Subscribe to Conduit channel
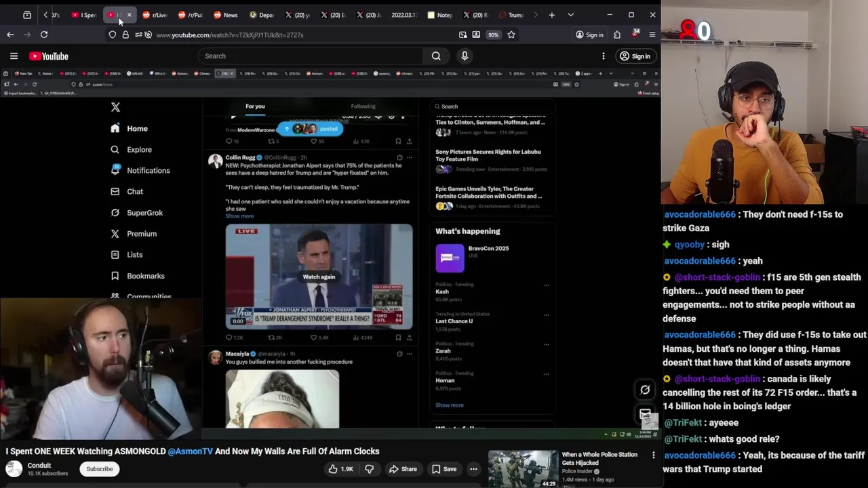Viewport: 868px width, 488px height. [x=100, y=469]
